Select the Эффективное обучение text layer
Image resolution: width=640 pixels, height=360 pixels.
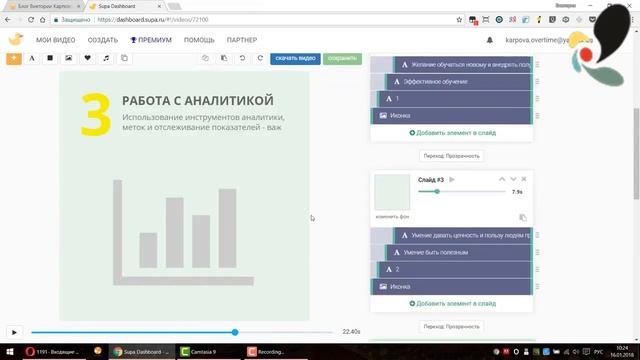[458, 82]
